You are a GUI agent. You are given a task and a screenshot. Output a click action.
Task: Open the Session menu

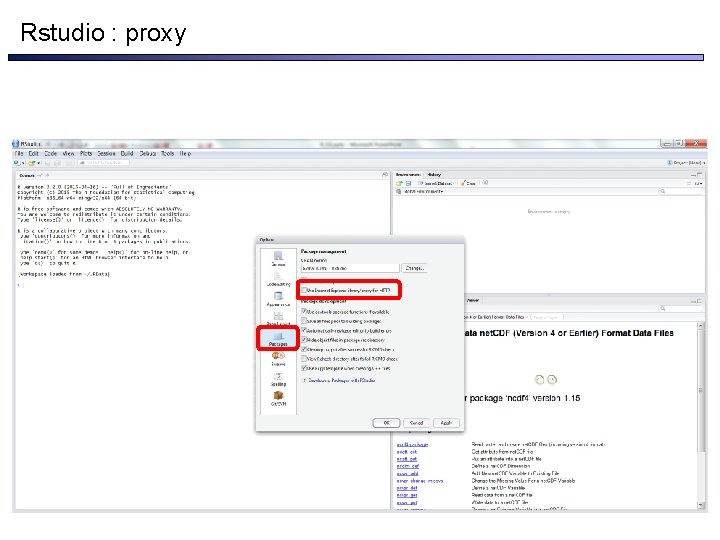tap(106, 153)
